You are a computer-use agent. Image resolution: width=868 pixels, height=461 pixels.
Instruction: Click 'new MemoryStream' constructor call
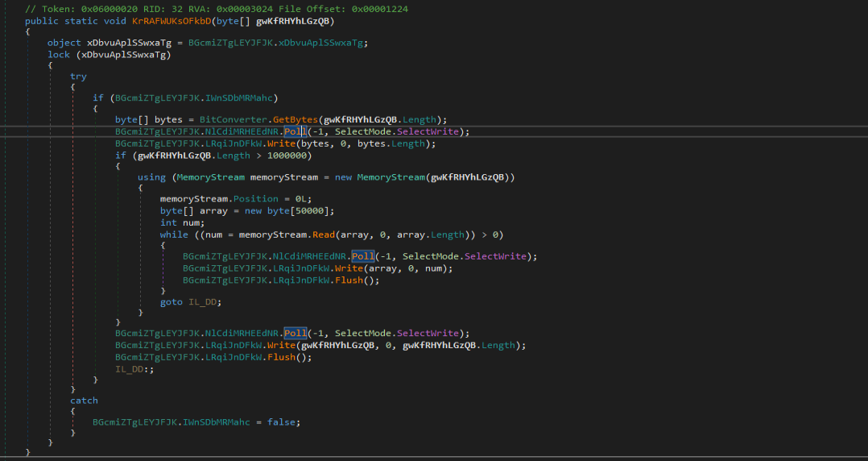[380, 177]
